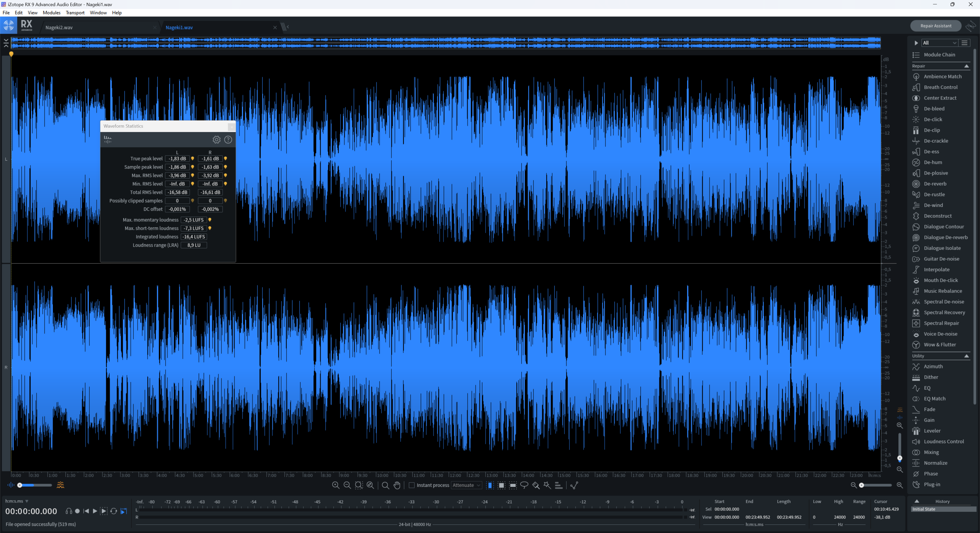This screenshot has height=533, width=980.
Task: Open the Help menu
Action: click(x=117, y=13)
